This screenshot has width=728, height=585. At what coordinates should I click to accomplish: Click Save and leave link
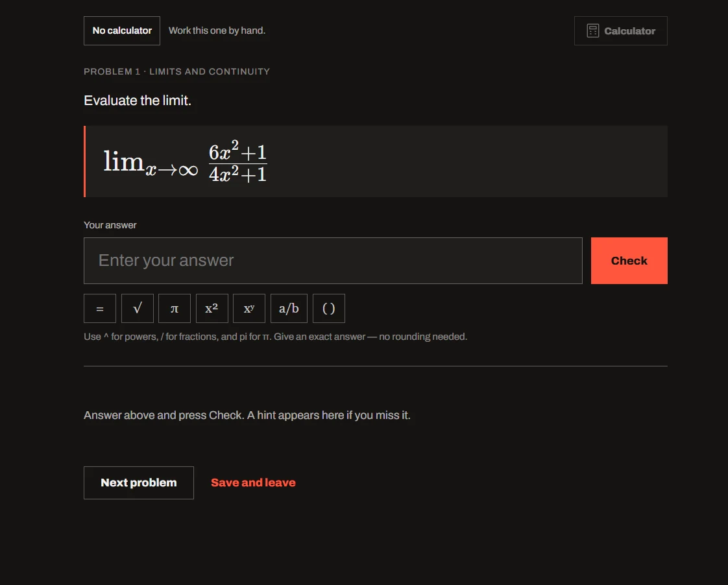(253, 483)
